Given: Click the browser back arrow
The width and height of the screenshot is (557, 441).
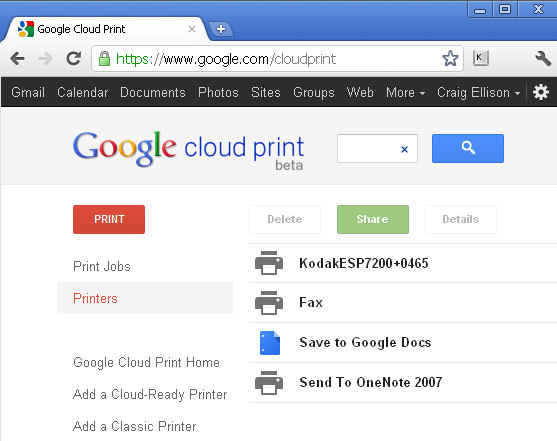Looking at the screenshot, I should [x=17, y=59].
